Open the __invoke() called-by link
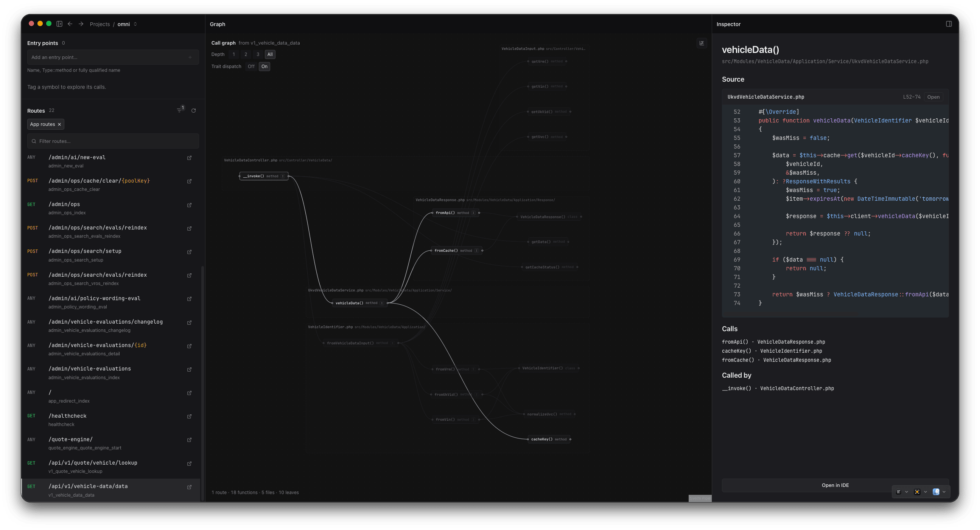The width and height of the screenshot is (980, 530). (778, 388)
